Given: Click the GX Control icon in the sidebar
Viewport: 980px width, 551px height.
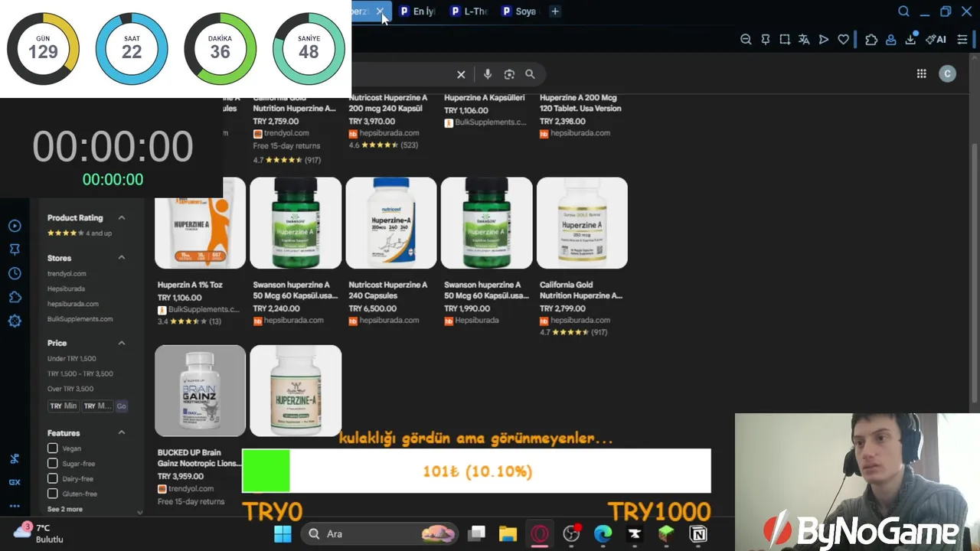Looking at the screenshot, I should [x=15, y=482].
